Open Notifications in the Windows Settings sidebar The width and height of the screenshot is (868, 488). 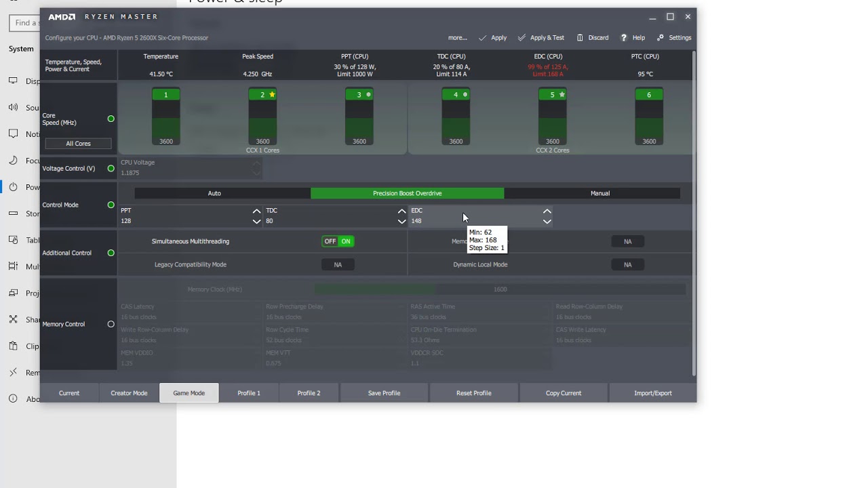(x=24, y=134)
